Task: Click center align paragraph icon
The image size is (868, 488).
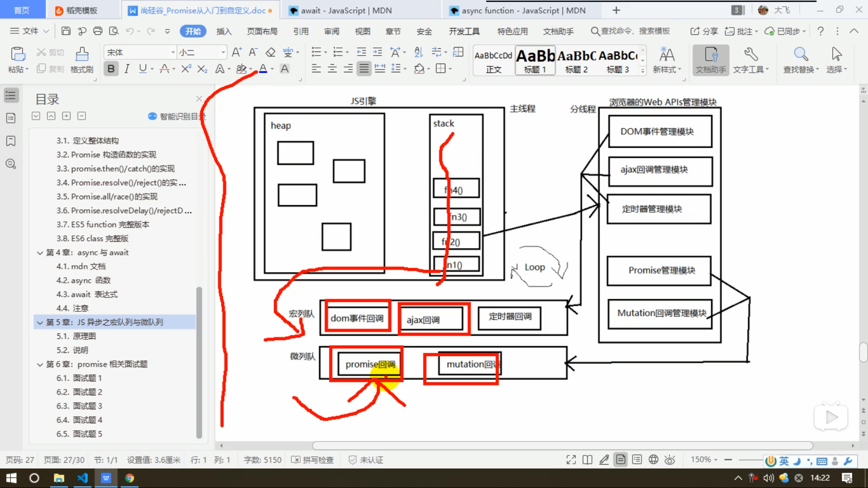Action: [x=332, y=69]
